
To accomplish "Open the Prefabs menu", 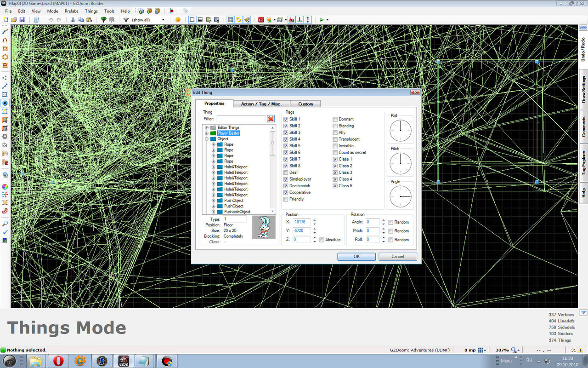I will (71, 11).
